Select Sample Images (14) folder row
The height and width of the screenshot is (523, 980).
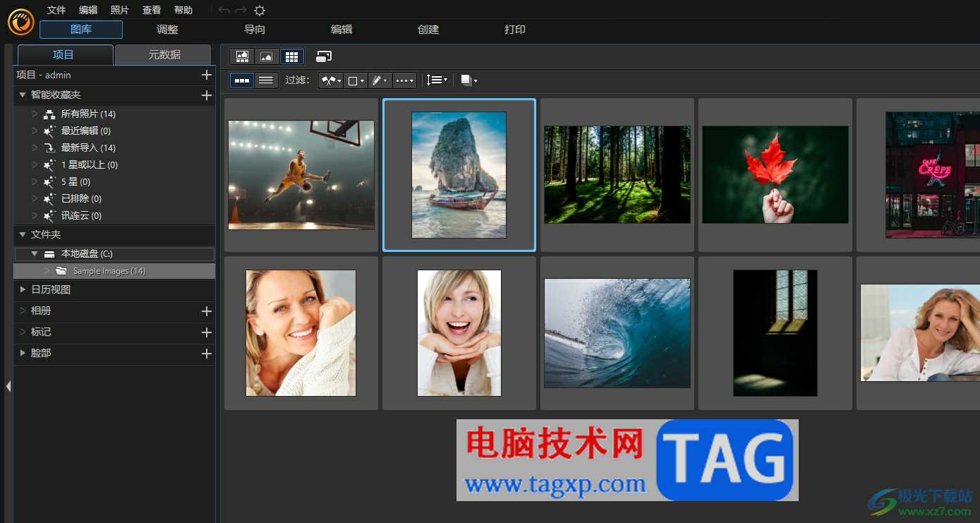(x=114, y=271)
